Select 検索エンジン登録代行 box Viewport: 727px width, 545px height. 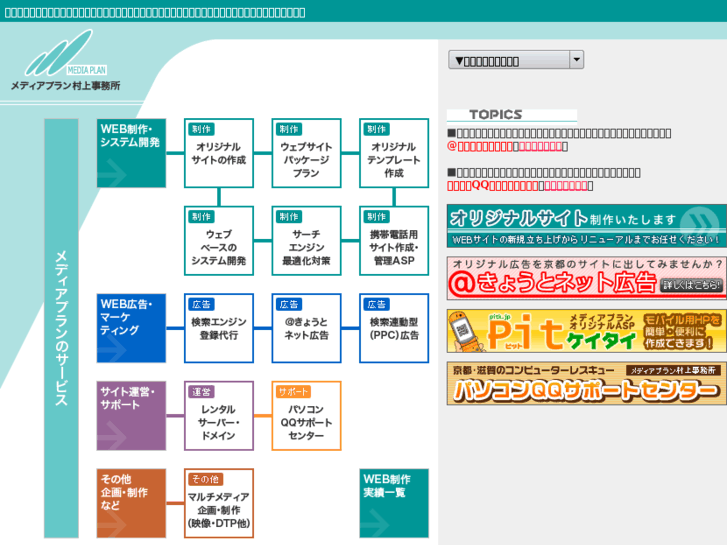point(219,328)
